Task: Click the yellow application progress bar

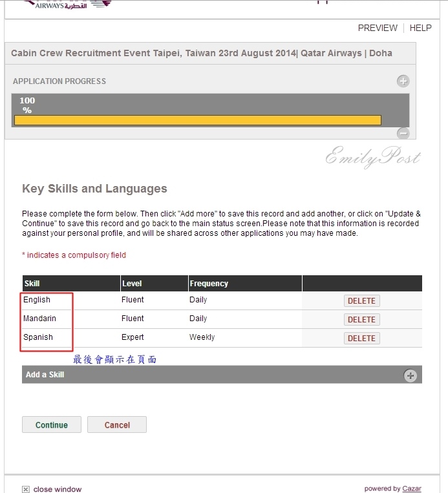Action: tap(198, 120)
